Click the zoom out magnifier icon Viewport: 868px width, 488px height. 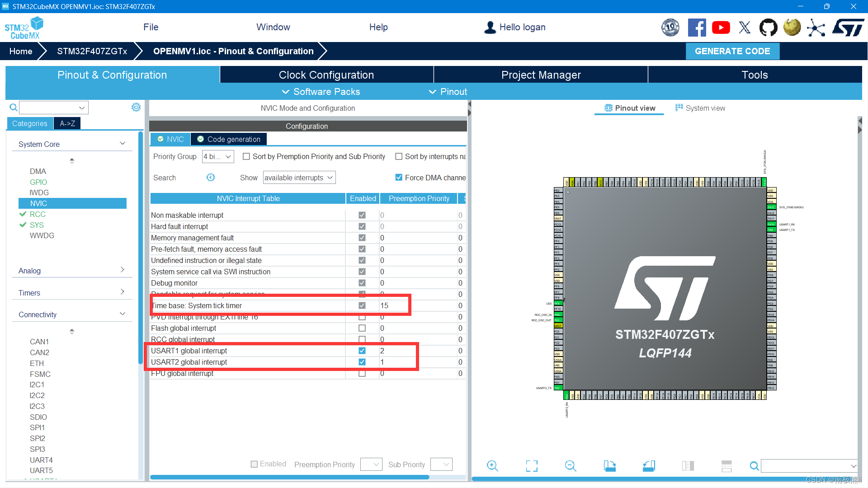click(571, 466)
